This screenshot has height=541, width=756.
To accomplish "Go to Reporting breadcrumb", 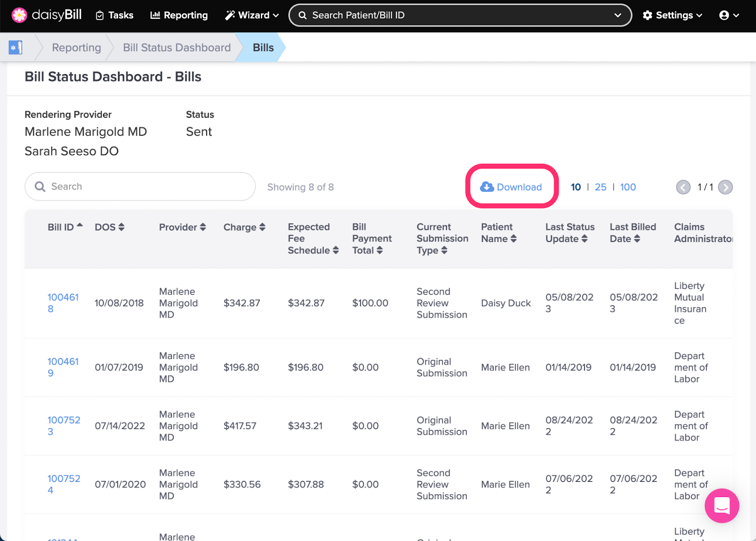I will pos(77,47).
